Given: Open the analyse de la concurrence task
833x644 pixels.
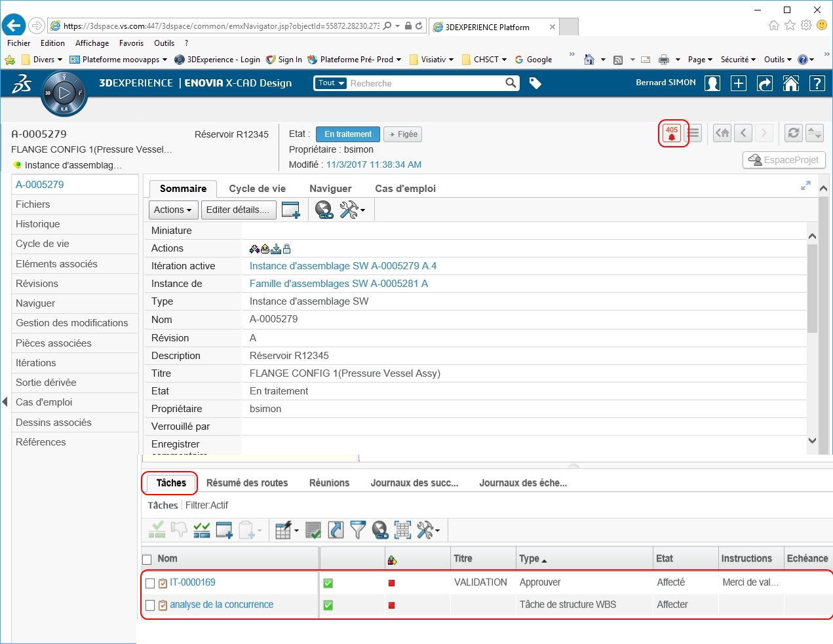Looking at the screenshot, I should pos(222,605).
